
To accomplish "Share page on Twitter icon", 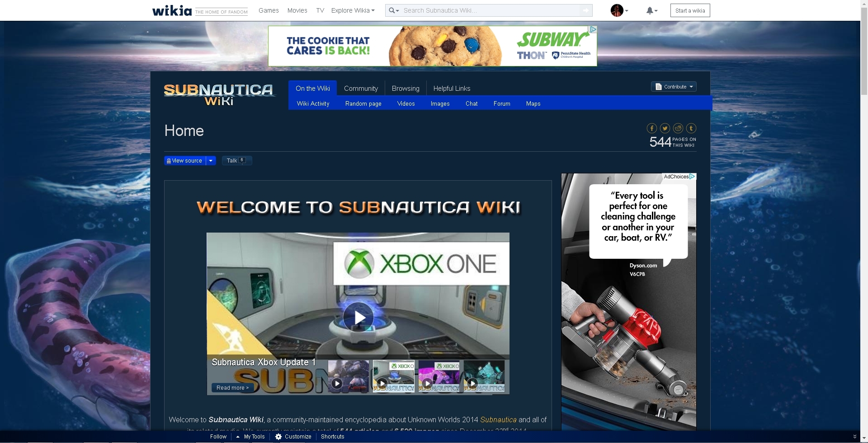I will 665,128.
